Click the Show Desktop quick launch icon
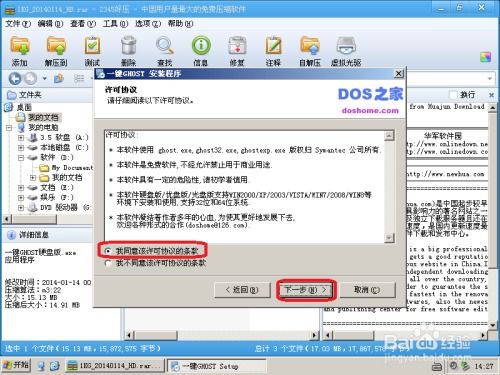The image size is (500, 375). tap(41, 366)
